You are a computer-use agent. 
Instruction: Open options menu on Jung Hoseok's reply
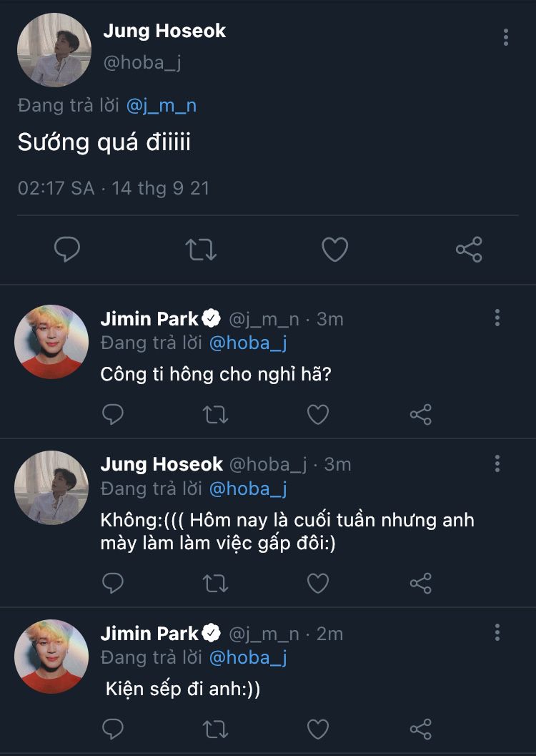pyautogui.click(x=497, y=463)
